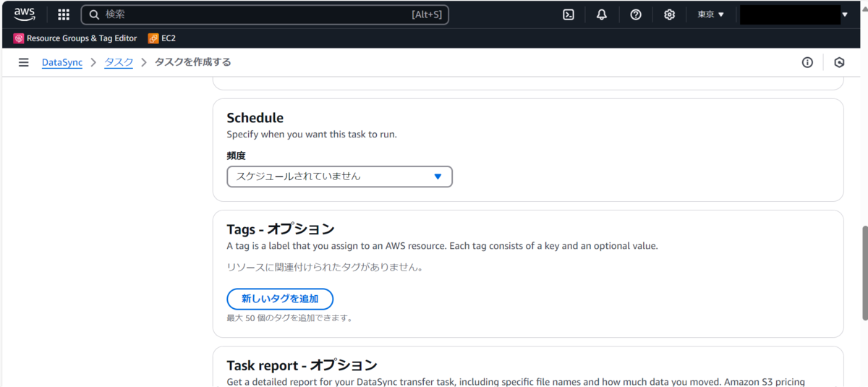The height and width of the screenshot is (387, 868).
Task: Click the [Alt+S] shortcut hint
Action: pyautogui.click(x=427, y=14)
